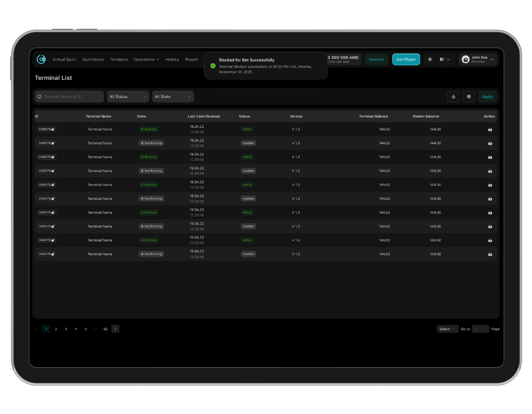Open the All Status dropdown

(128, 96)
